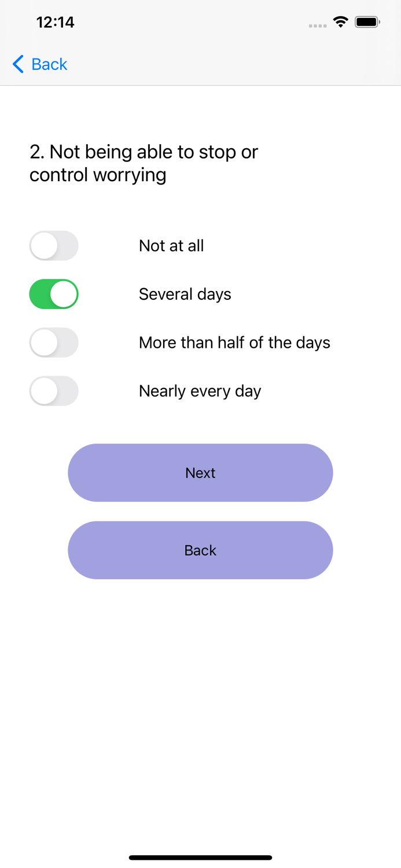Enable the 'More than half of the days' toggle
The image size is (401, 868).
tap(54, 343)
